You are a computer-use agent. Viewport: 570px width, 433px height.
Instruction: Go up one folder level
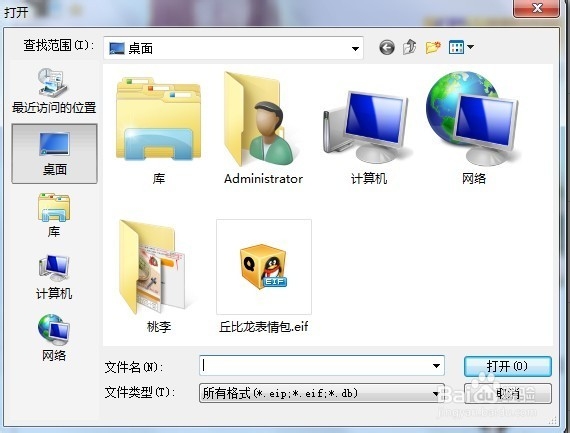pos(410,47)
